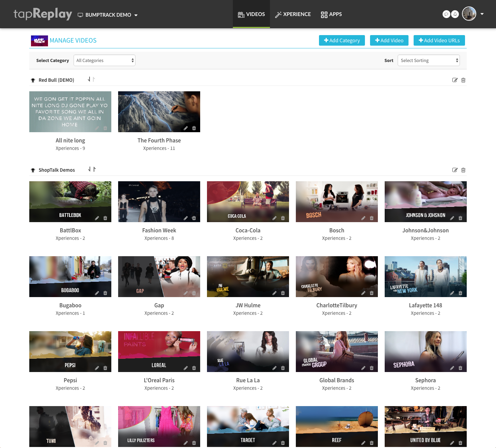Delete the JW Hulme video
The height and width of the screenshot is (448, 496).
(x=283, y=293)
